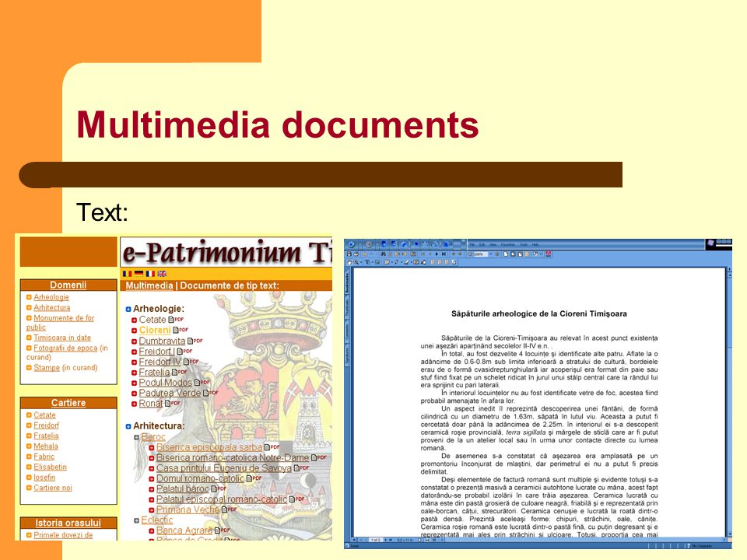Open the Freidorf I document link

click(x=156, y=352)
